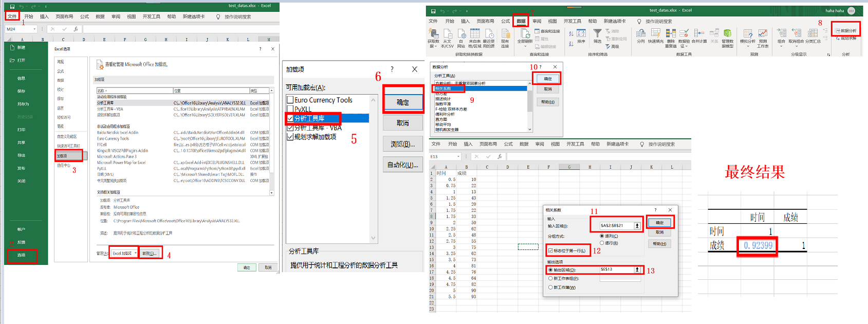Open the E13 name box dropdown arrow

click(x=458, y=156)
